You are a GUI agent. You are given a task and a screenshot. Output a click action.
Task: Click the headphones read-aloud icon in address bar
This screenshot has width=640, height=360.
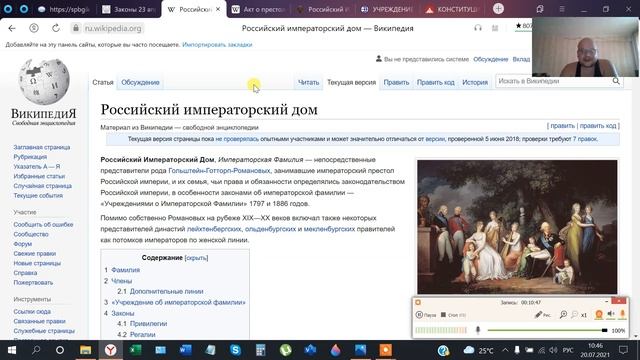478,28
